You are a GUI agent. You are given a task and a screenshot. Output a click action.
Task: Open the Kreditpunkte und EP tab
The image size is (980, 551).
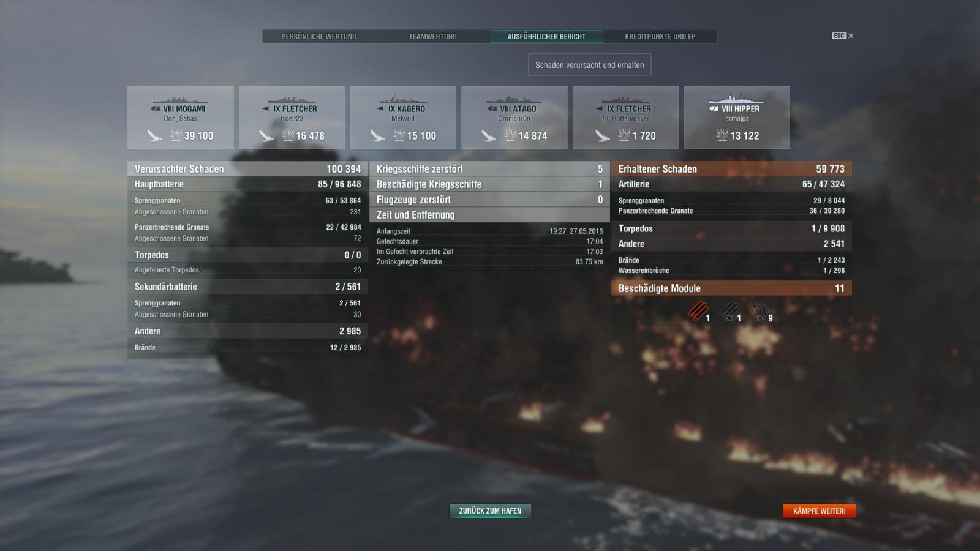point(660,37)
